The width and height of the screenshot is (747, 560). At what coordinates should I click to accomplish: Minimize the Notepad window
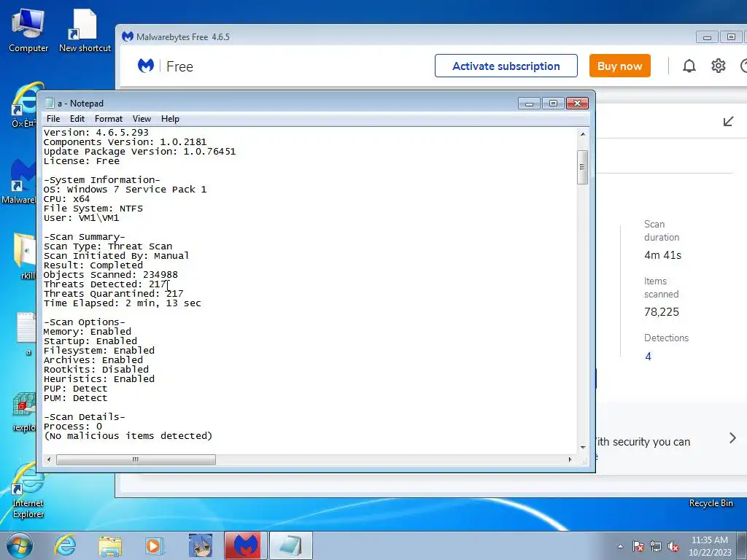[x=529, y=104]
